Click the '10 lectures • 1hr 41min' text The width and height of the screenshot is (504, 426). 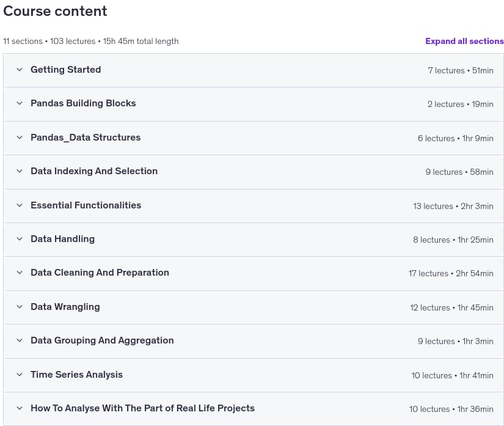click(x=452, y=375)
